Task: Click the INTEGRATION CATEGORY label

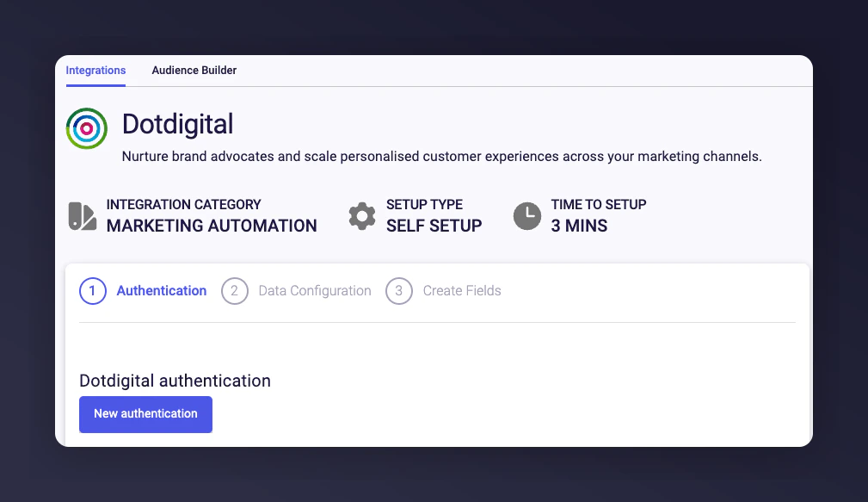Action: [x=183, y=204]
